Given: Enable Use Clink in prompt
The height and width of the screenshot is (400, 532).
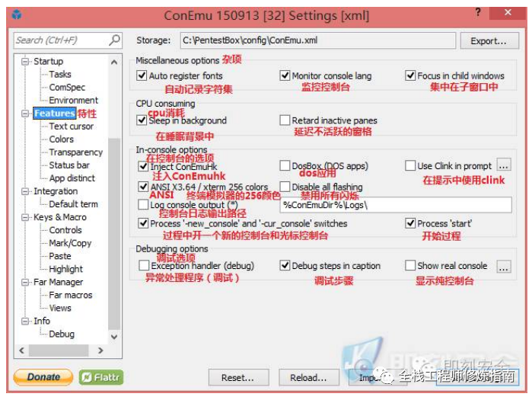Looking at the screenshot, I should pos(410,165).
